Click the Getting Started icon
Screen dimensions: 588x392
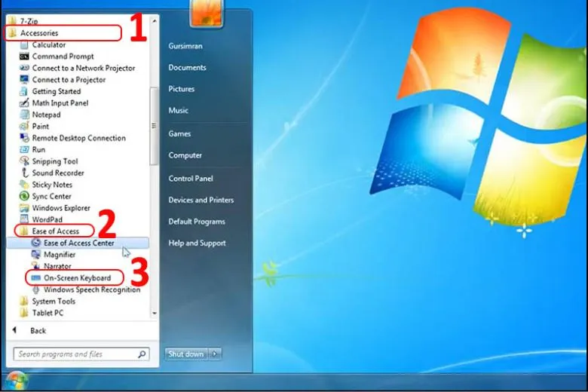(24, 91)
